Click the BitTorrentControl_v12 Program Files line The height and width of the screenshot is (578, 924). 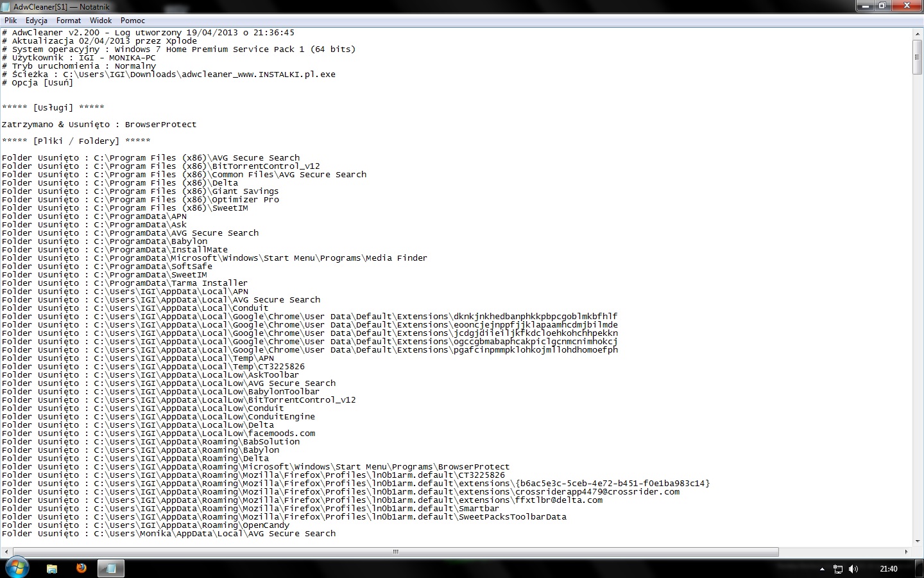(161, 166)
